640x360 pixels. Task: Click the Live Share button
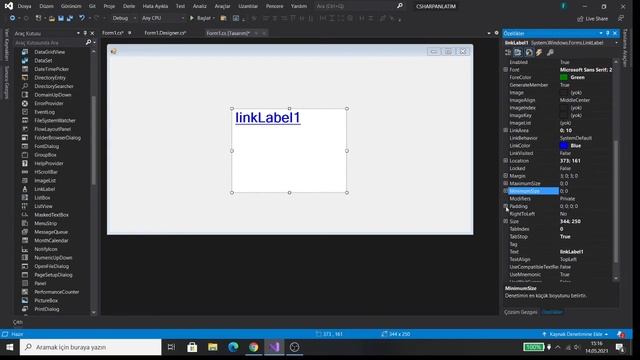pos(592,19)
